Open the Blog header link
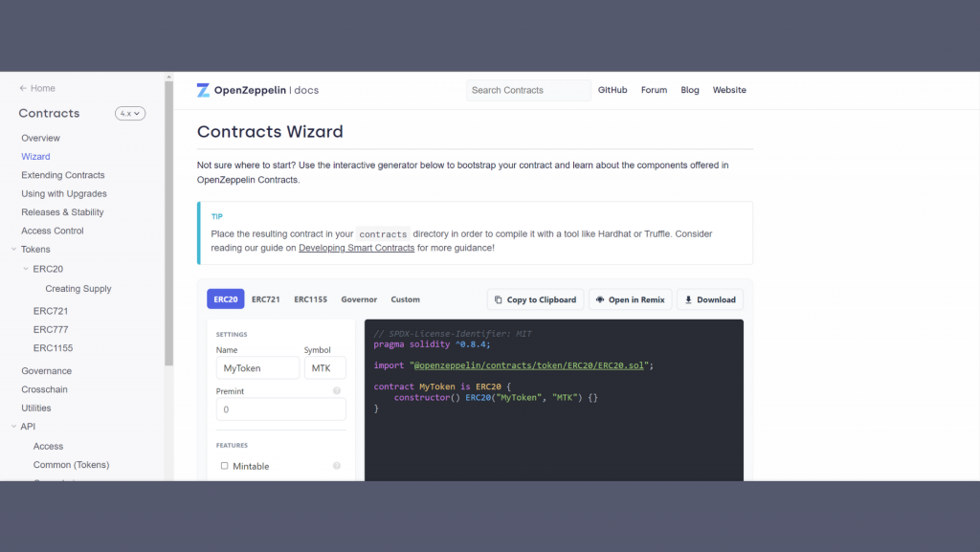This screenshot has height=552, width=980. coord(690,90)
